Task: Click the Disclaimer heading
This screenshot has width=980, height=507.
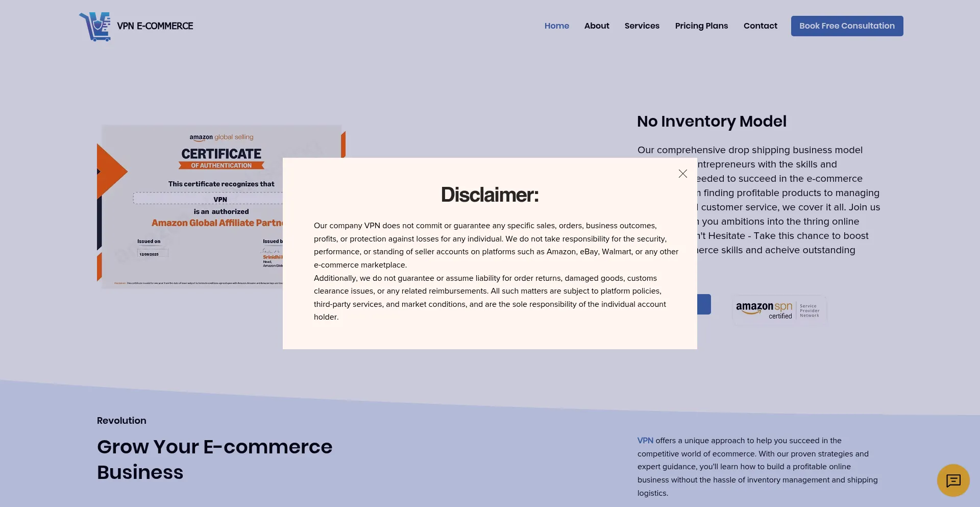Action: (490, 195)
